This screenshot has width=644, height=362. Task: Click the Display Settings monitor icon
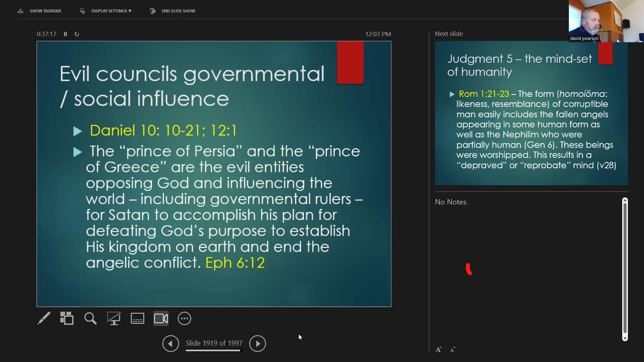[83, 11]
